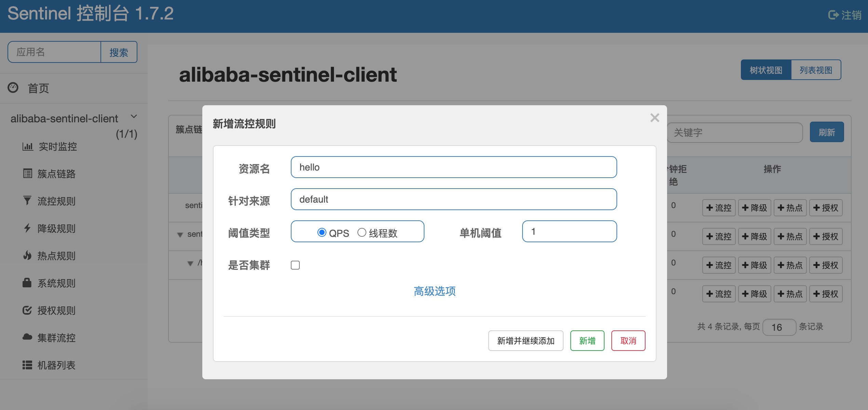Viewport: 868px width, 410px height.
Task: Click the red 取消 button
Action: pyautogui.click(x=628, y=341)
